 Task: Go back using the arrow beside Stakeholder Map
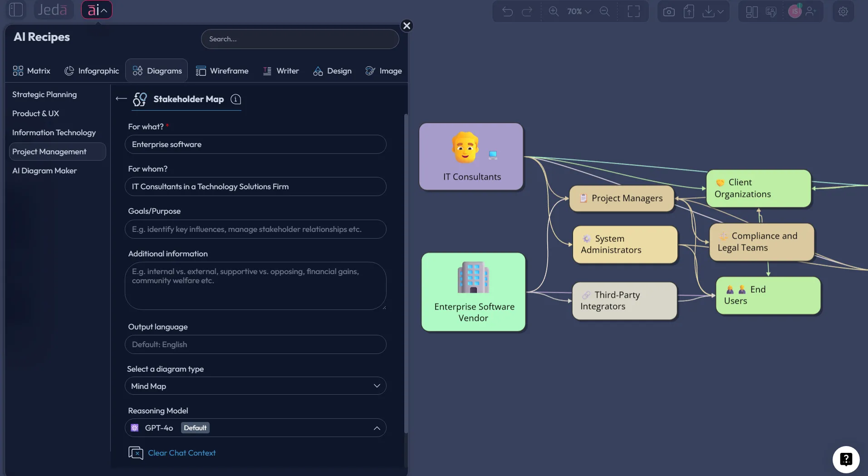121,99
